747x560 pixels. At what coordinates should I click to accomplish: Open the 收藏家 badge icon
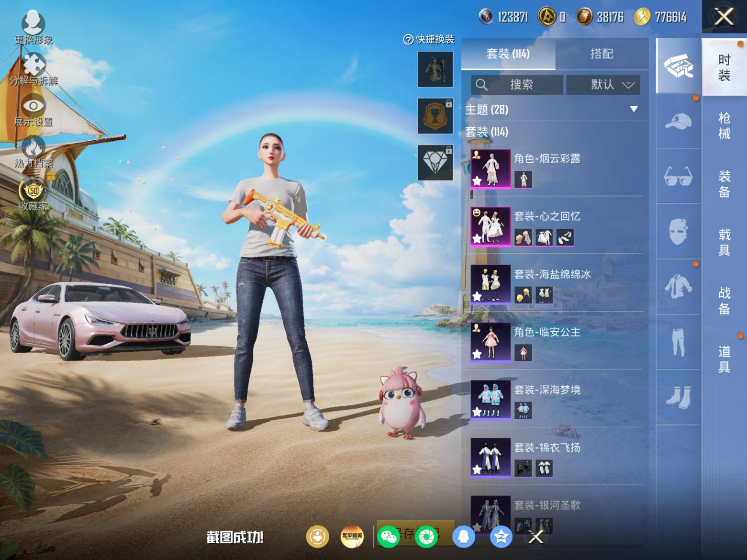(x=33, y=190)
